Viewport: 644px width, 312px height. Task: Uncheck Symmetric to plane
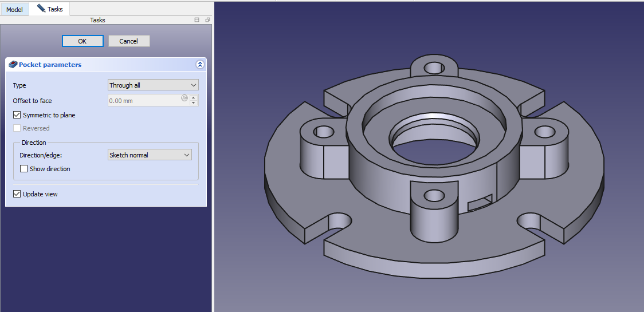tap(17, 115)
